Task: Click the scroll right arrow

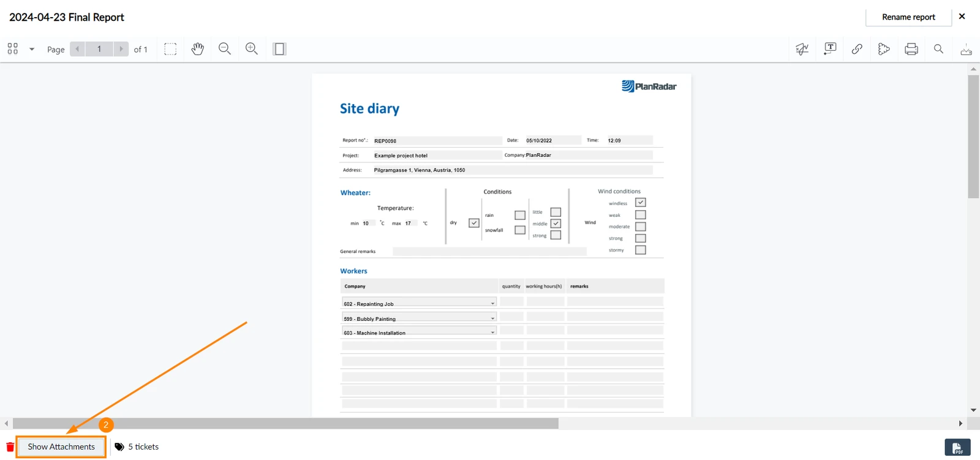Action: (960, 423)
